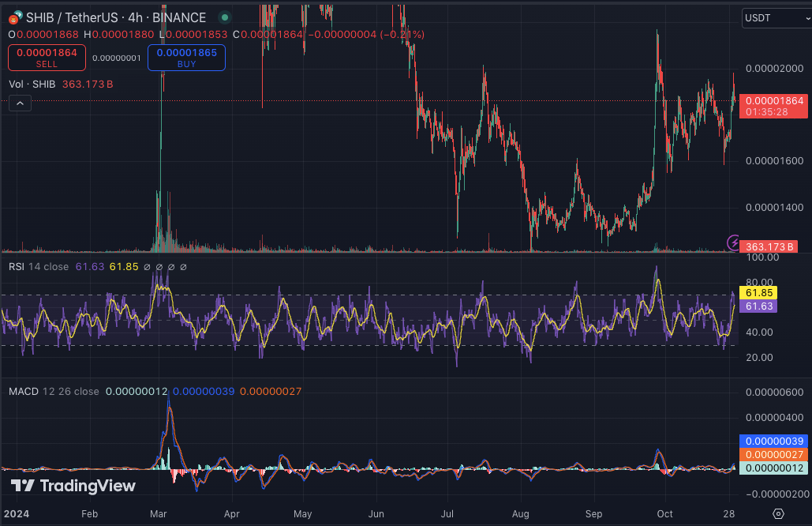Click the orange signal value tag 0.00000027
Viewport: 812px width, 526px height.
pos(773,454)
